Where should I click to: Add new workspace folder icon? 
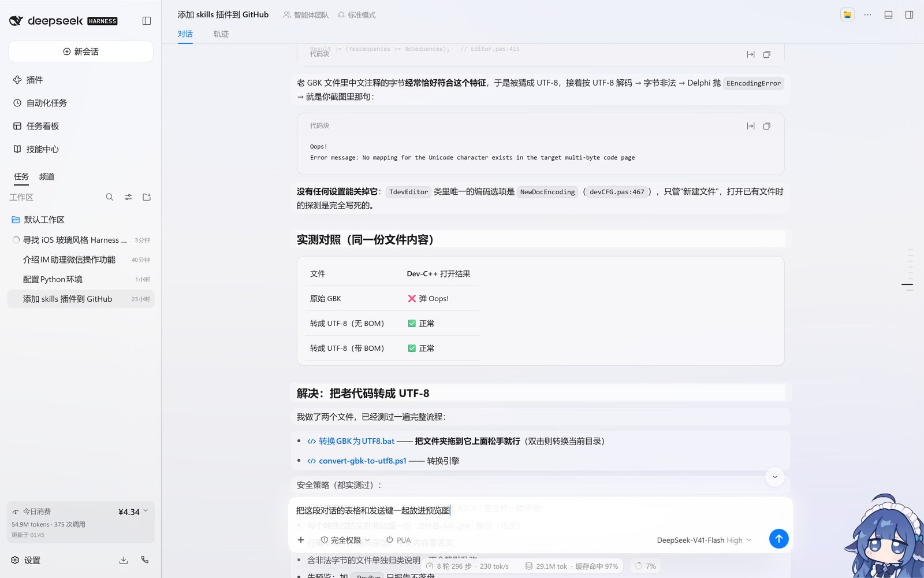pos(147,197)
